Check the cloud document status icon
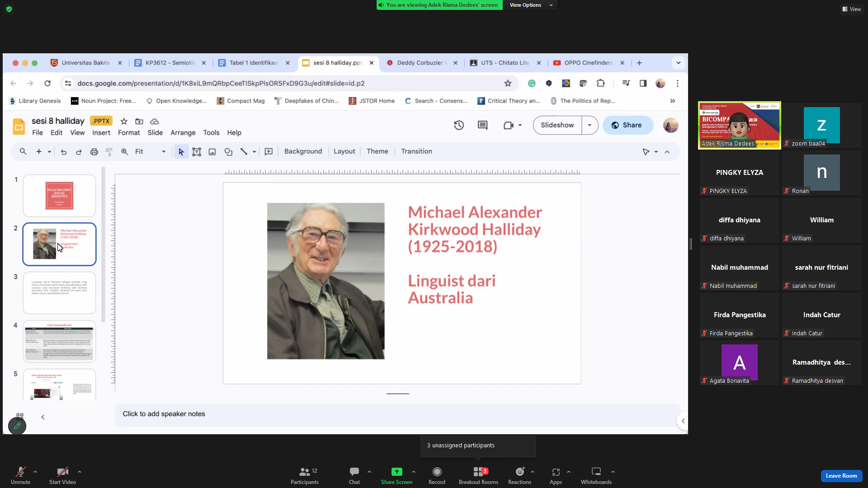Screen dimensions: 868x488 (x=155, y=121)
